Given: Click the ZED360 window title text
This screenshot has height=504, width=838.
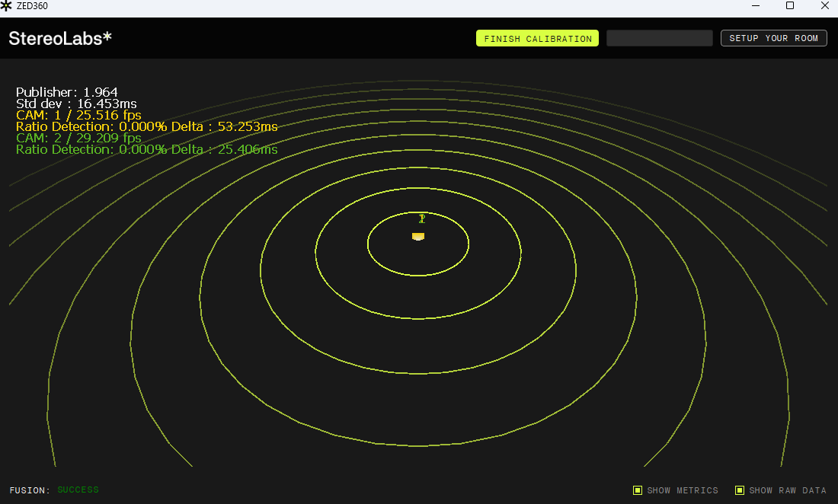Looking at the screenshot, I should click(34, 6).
